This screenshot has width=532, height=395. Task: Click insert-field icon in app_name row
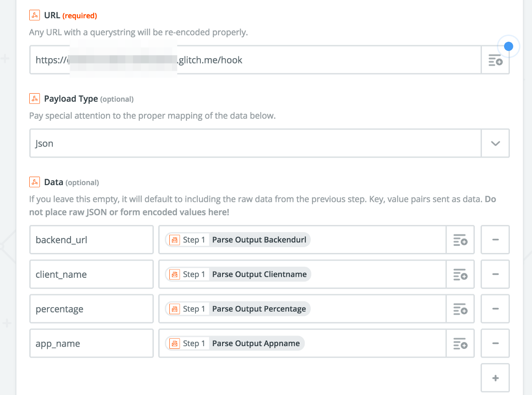click(460, 344)
